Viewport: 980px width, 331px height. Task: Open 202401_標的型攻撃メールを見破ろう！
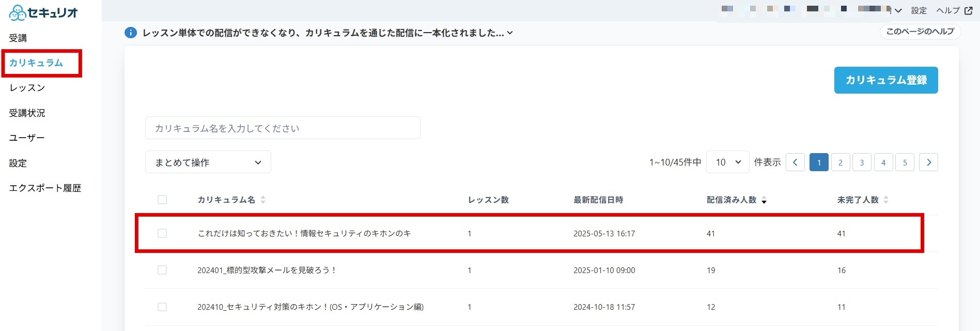(x=267, y=270)
